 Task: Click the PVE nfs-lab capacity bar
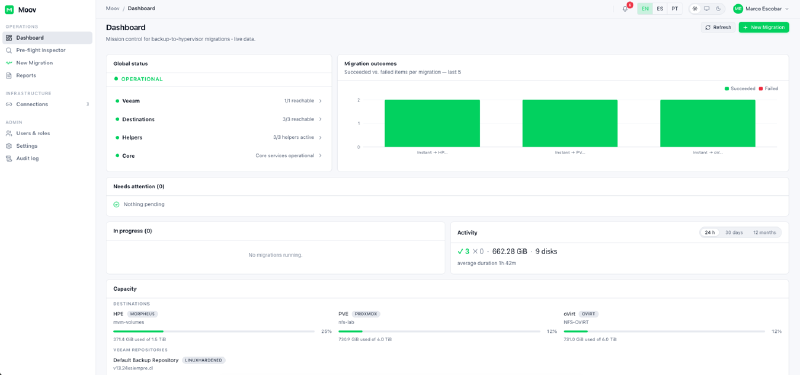[439, 332]
